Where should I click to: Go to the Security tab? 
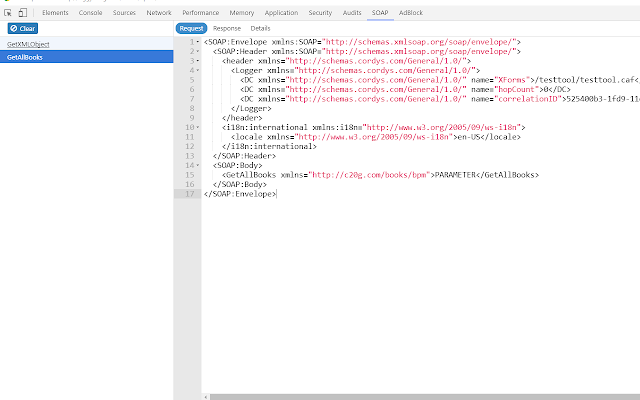(x=320, y=13)
